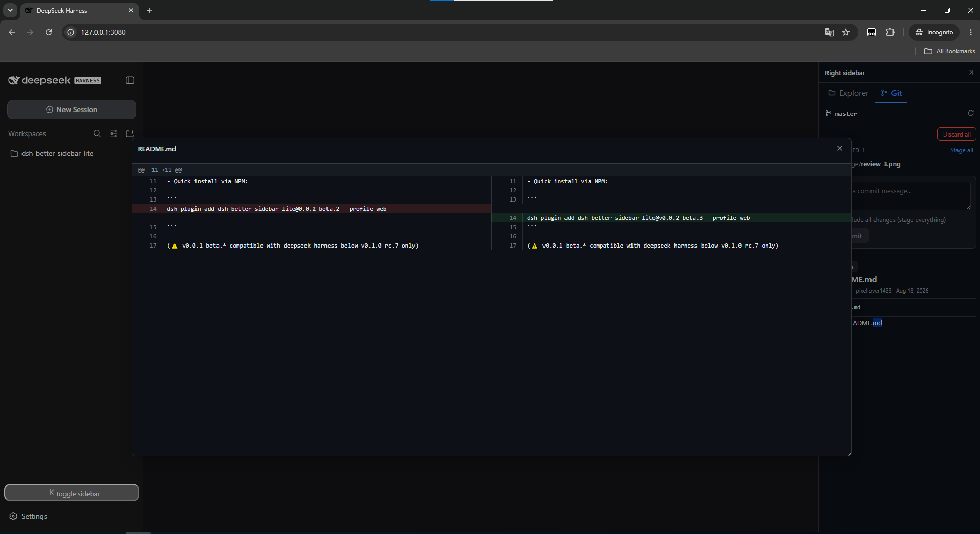Click the "Workspaces" section label
980x534 pixels.
27,133
